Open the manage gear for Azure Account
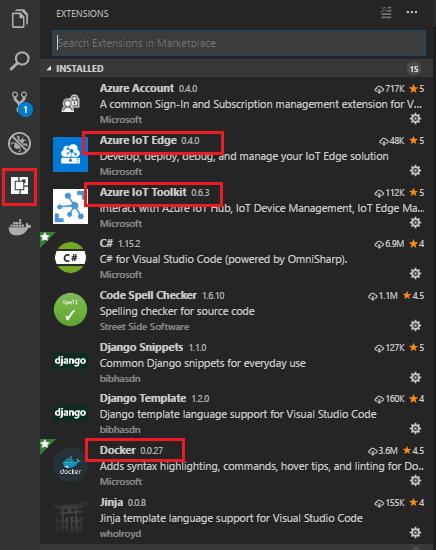The height and width of the screenshot is (550, 436). coord(416,119)
